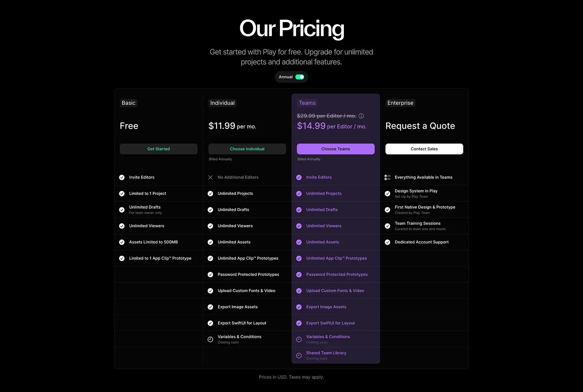Choose the Individual plan button
The height and width of the screenshot is (392, 583).
click(x=247, y=149)
